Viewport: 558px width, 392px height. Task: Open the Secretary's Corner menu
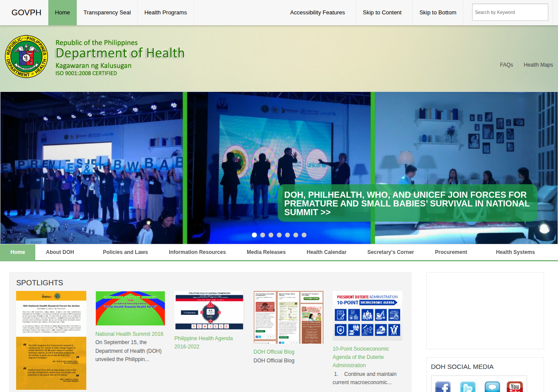coord(391,252)
